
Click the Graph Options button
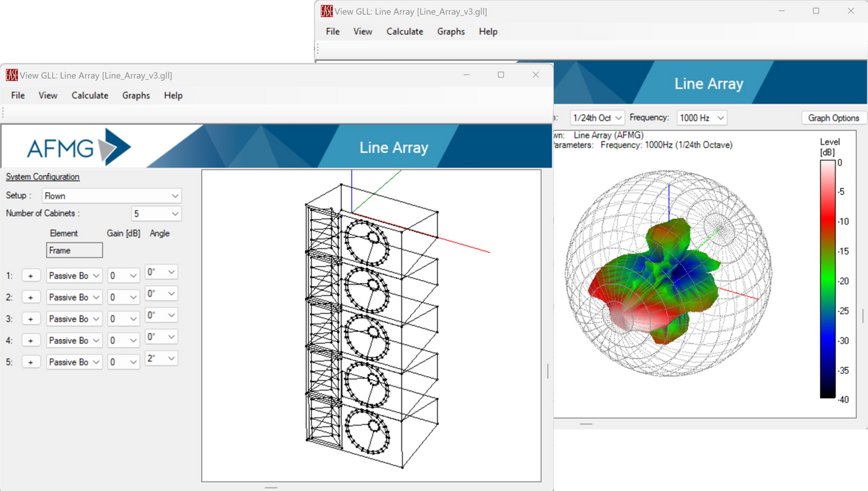[833, 118]
